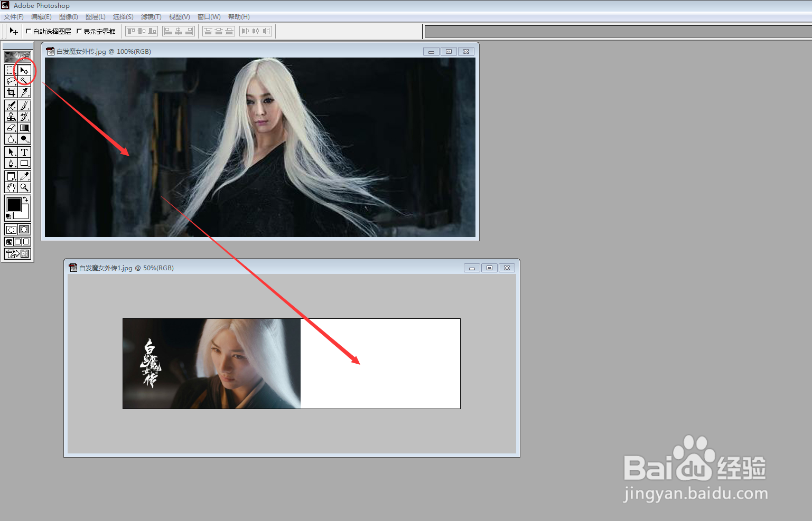Open the black foreground color picker
Screen dimensions: 812x521
pos(14,204)
